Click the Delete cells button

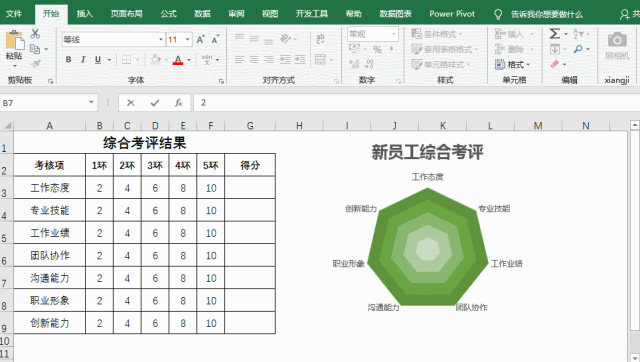pyautogui.click(x=514, y=49)
